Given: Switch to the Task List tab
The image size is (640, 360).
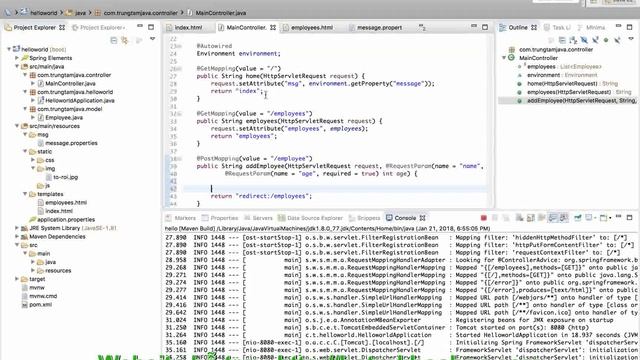Looking at the screenshot, I should [x=558, y=27].
